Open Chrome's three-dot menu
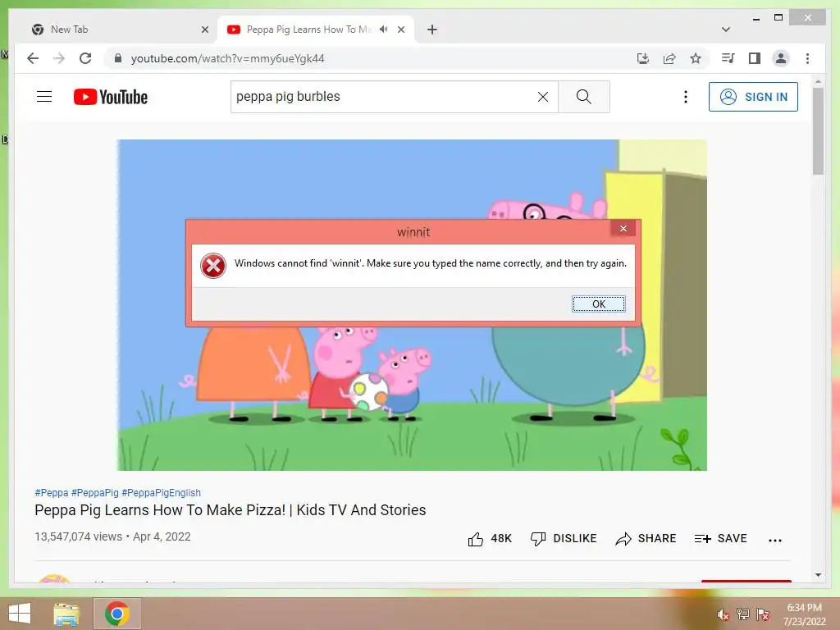Viewport: 840px width, 630px height. pos(807,58)
